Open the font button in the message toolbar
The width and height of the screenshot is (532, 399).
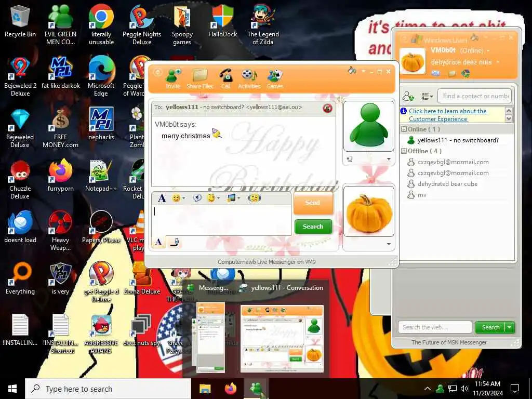tap(162, 198)
